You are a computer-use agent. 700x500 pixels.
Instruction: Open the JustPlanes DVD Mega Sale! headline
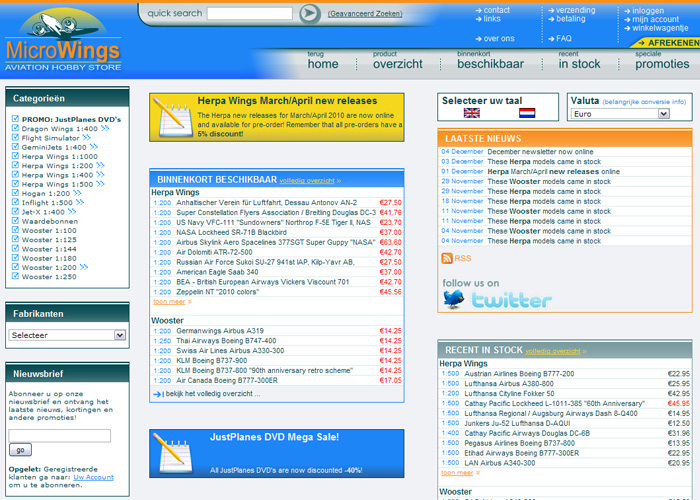pos(275,437)
